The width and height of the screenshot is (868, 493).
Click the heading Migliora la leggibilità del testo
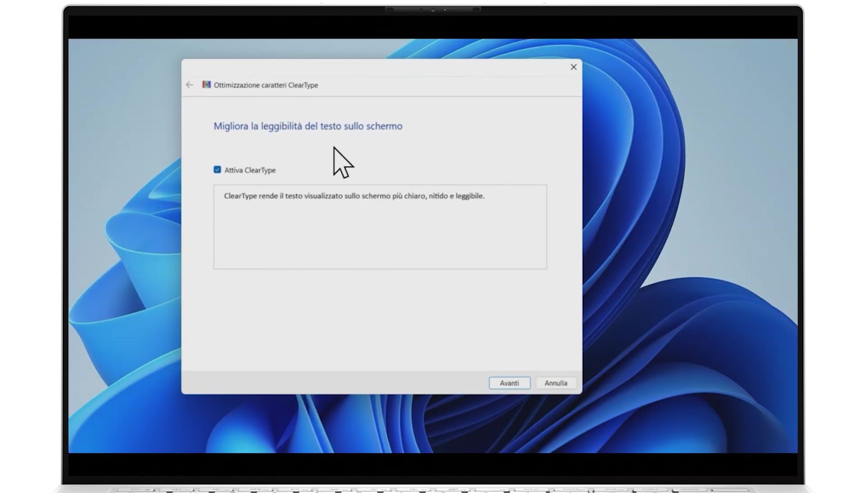tap(308, 126)
